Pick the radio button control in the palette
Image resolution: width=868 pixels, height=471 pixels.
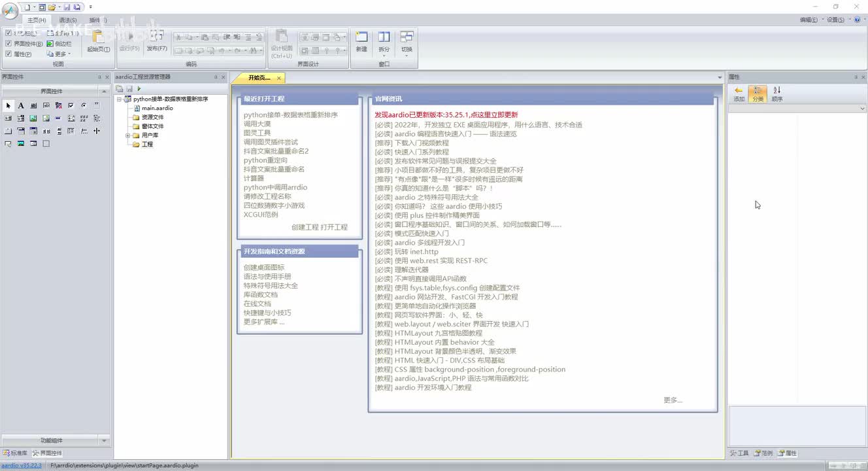[84, 105]
